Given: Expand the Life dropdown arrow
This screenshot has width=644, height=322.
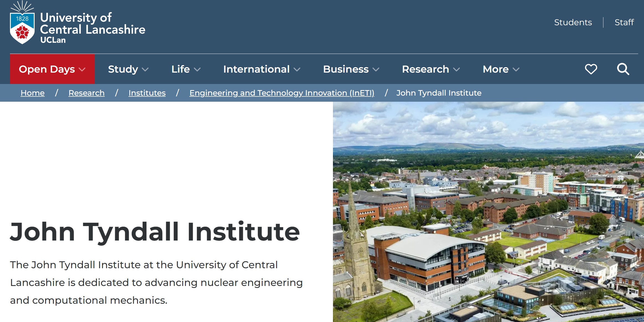Looking at the screenshot, I should coord(197,70).
